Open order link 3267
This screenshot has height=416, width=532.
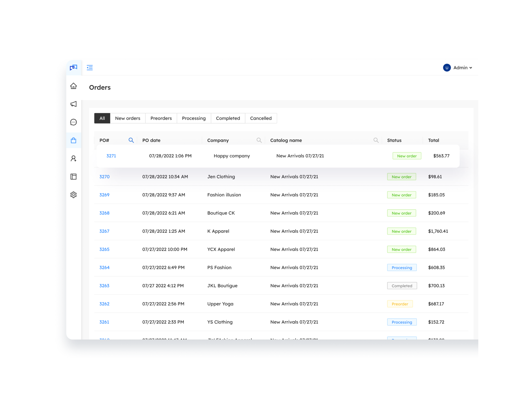click(104, 231)
